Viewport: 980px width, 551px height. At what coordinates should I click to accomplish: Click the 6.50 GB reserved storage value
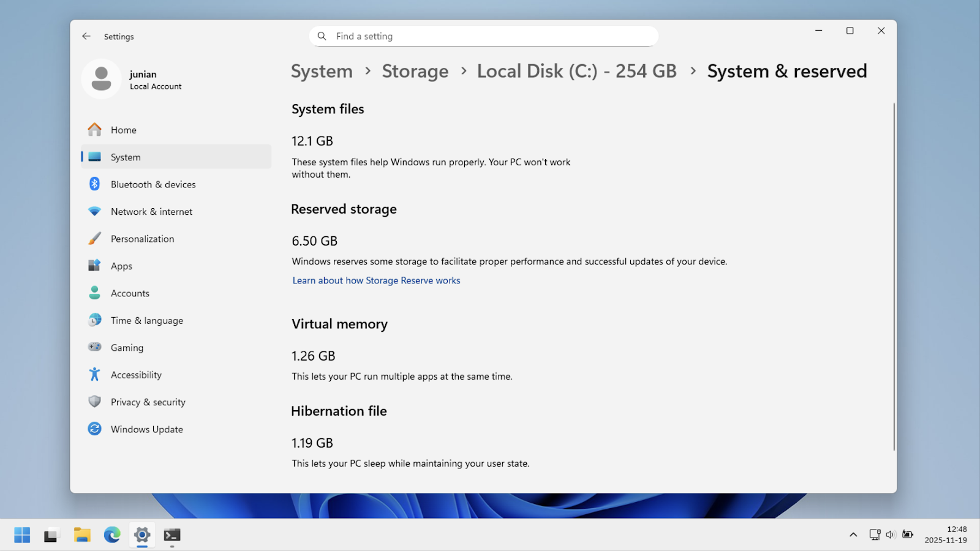315,241
